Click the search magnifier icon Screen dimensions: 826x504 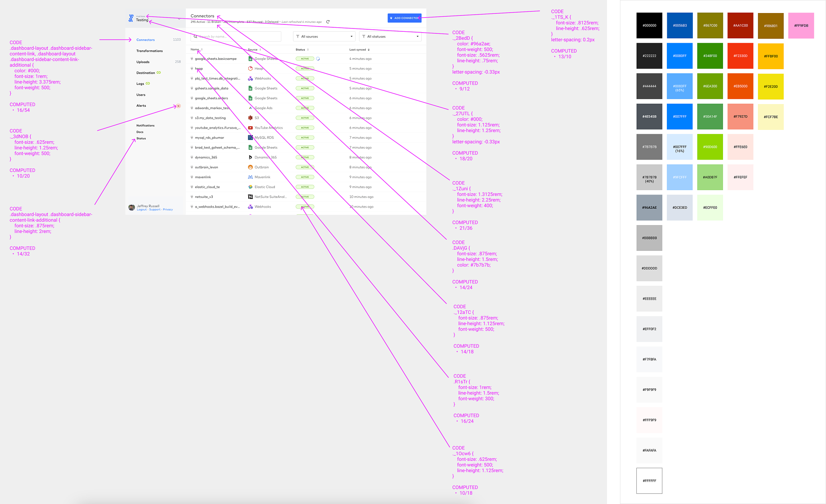point(195,37)
